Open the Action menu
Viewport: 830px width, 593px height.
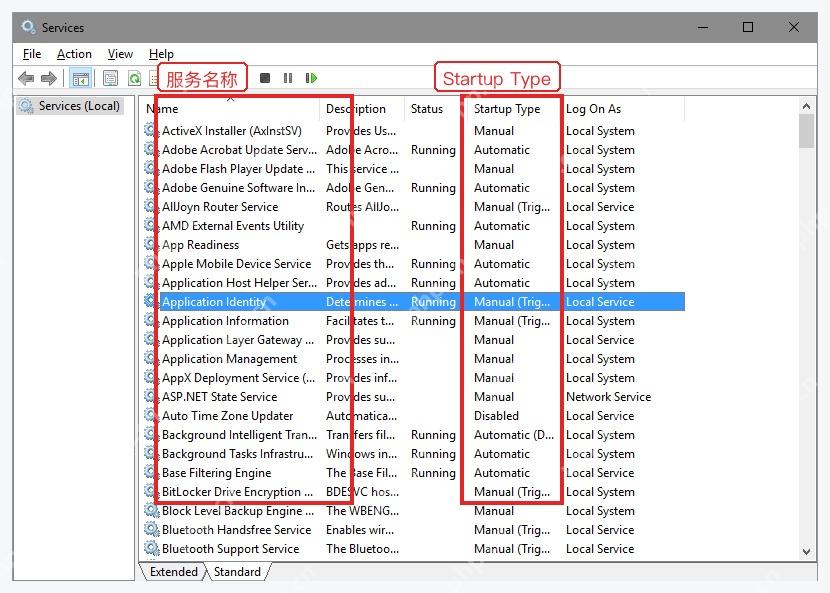74,54
